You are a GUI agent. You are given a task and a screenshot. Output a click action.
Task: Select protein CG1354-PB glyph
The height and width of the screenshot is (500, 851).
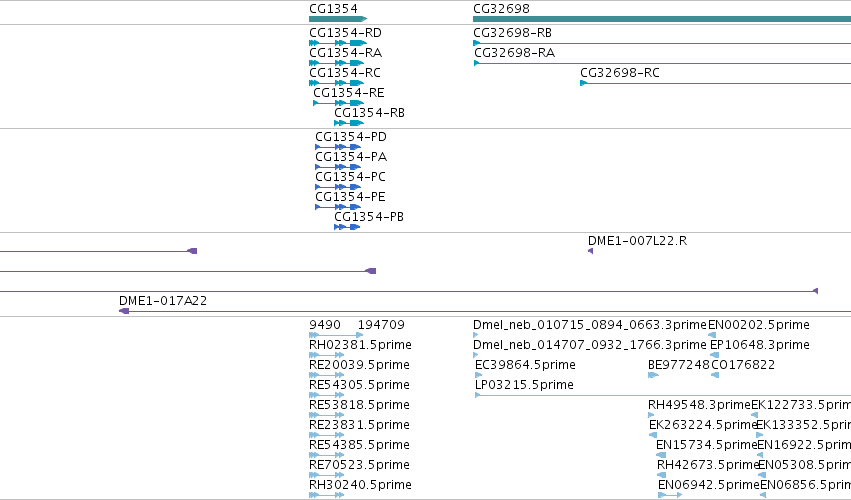[x=347, y=227]
